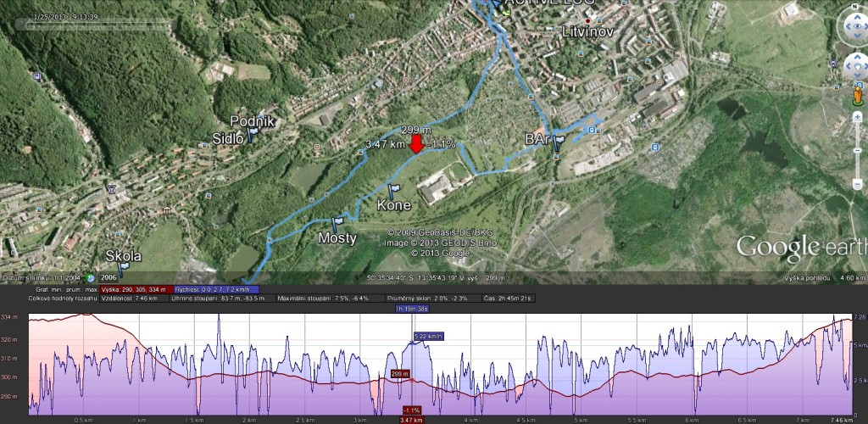Select the Kone flag placemark
868x424 pixels.
click(x=393, y=191)
